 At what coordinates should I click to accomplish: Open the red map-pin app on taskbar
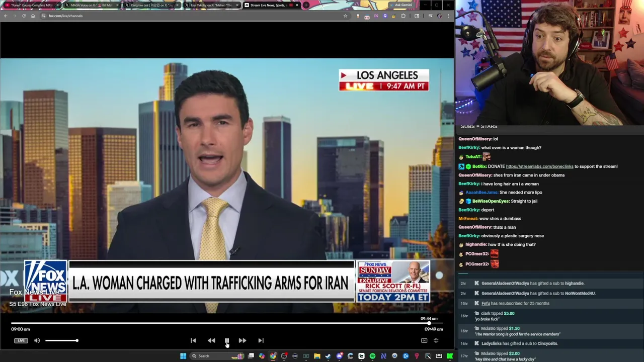417,356
